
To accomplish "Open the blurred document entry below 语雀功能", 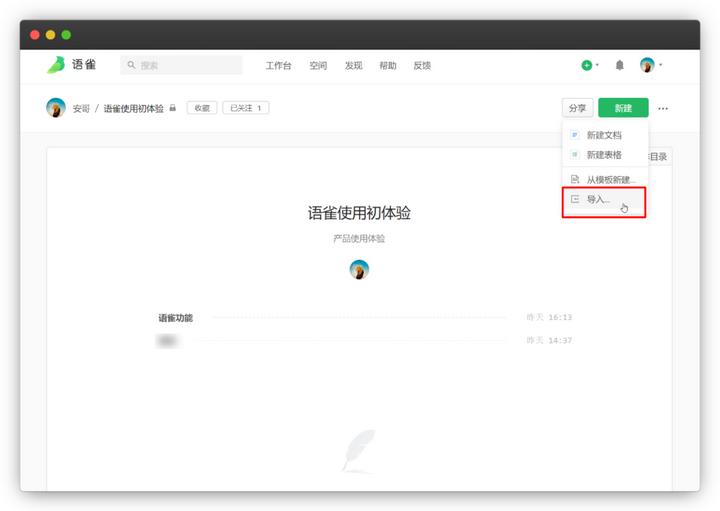I will pos(167,341).
